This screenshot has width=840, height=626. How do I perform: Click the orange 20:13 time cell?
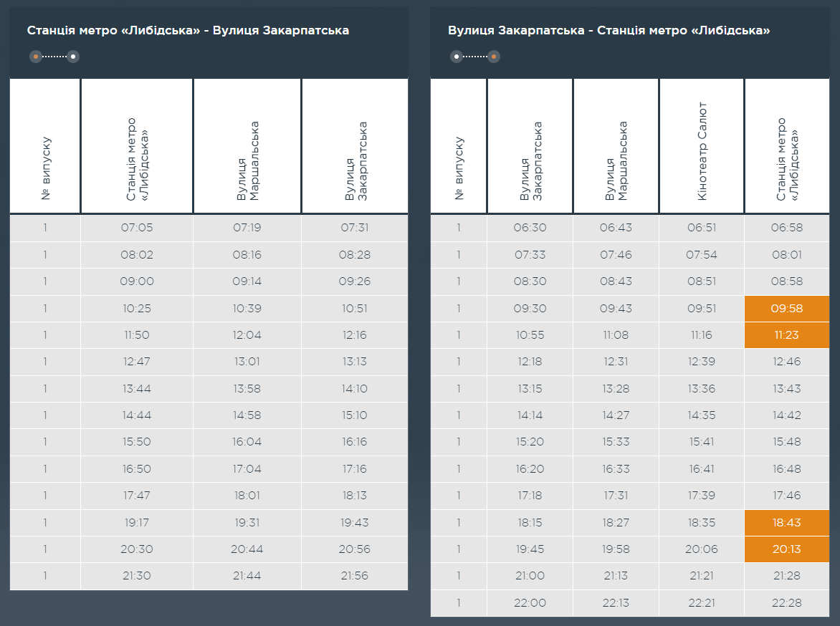(787, 549)
